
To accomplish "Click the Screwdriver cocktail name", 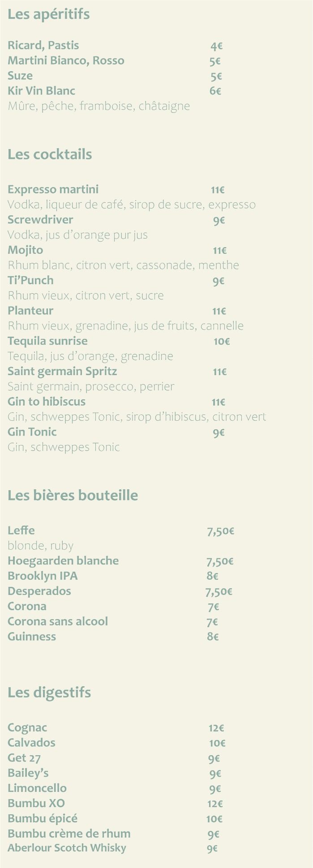I will coord(40,220).
